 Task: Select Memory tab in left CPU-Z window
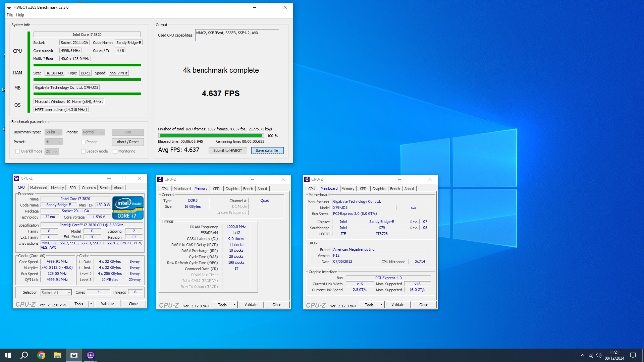point(57,188)
